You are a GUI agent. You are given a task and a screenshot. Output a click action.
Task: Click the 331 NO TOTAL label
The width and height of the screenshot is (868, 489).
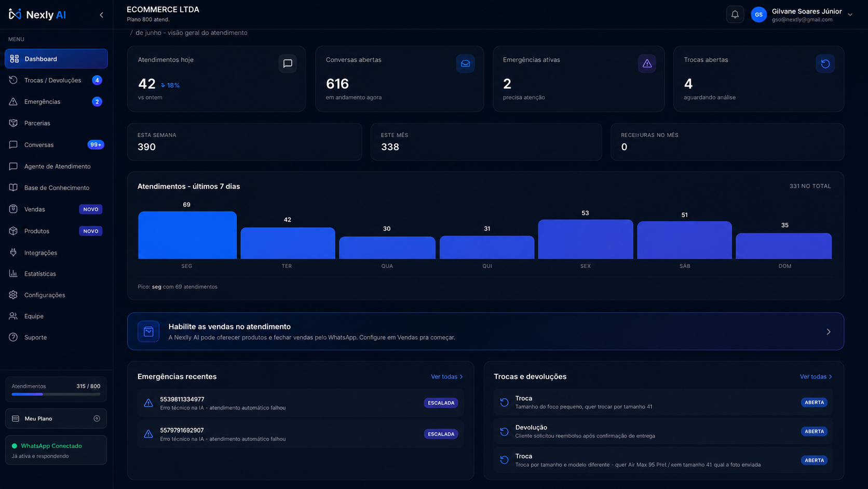810,186
